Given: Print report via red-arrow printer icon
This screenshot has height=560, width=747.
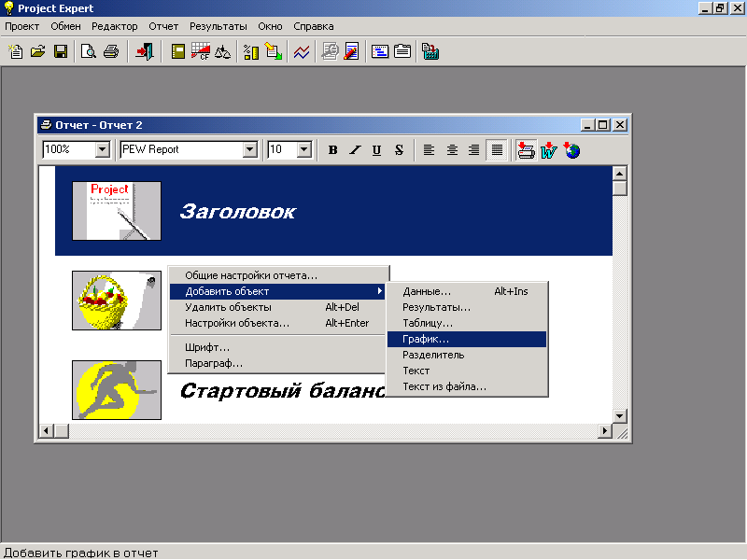Looking at the screenshot, I should (526, 150).
